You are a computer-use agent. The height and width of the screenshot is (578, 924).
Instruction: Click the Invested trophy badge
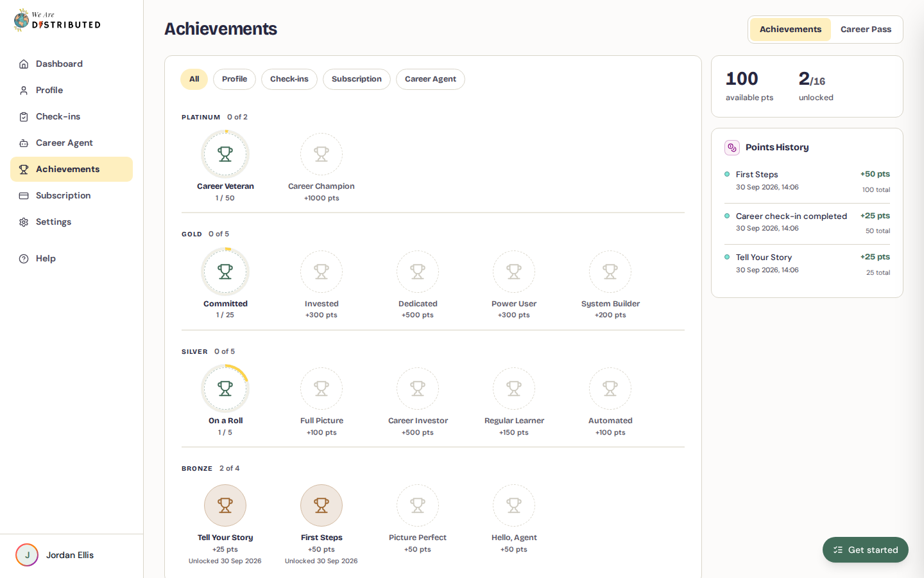[321, 272]
